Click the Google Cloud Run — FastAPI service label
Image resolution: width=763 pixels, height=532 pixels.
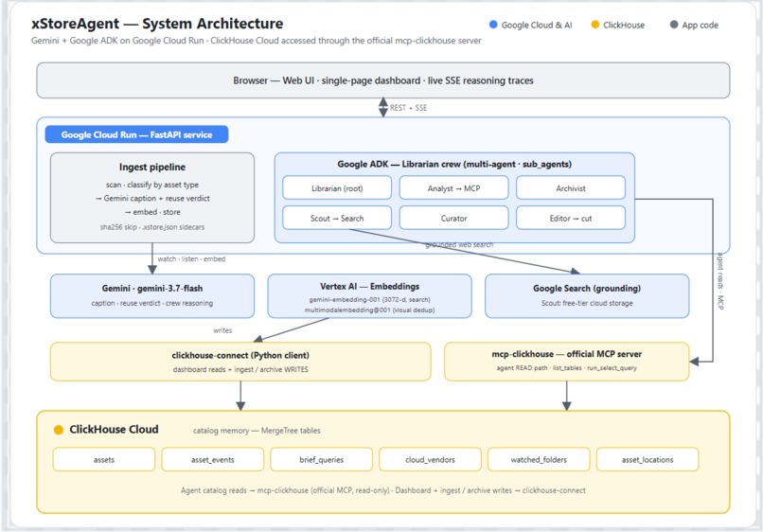pos(136,134)
